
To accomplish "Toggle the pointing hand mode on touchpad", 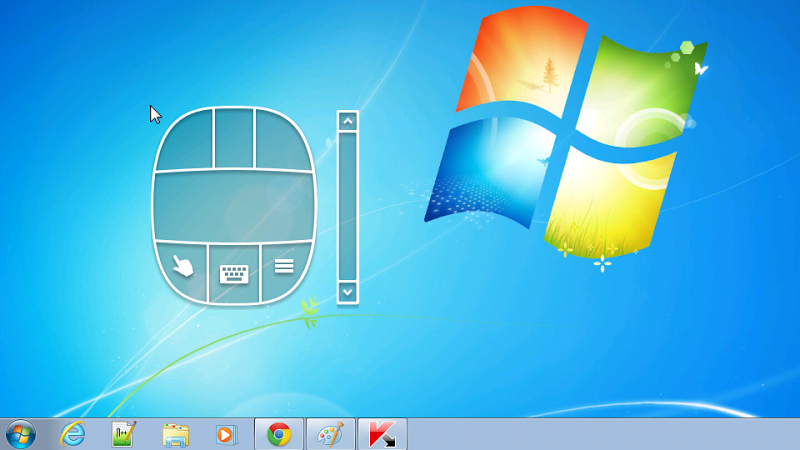I will (183, 268).
